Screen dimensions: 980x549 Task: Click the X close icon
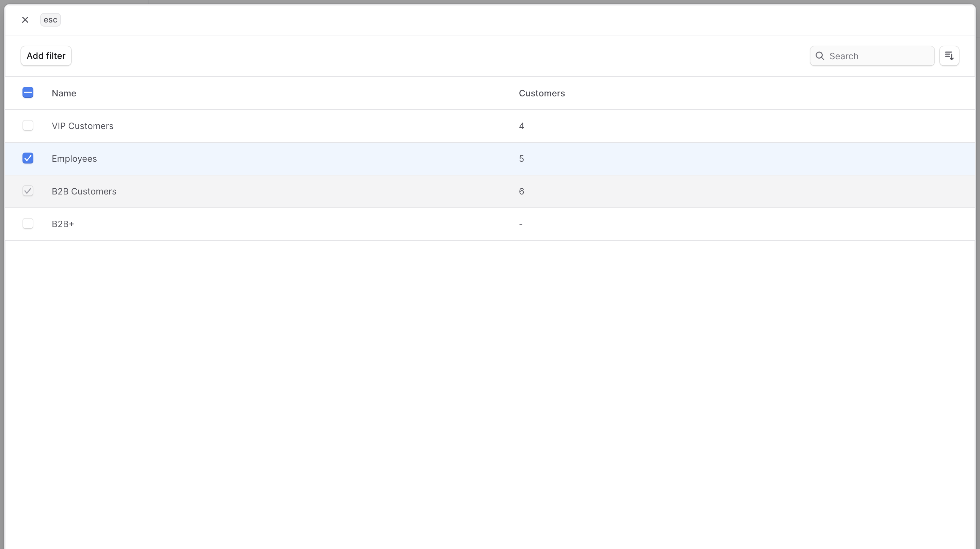(x=25, y=20)
